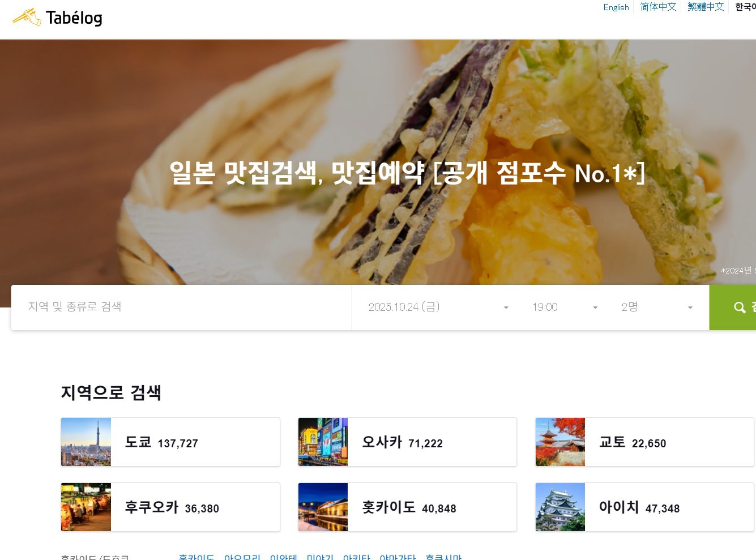
Task: Switch language to 繁體中文
Action: [706, 7]
